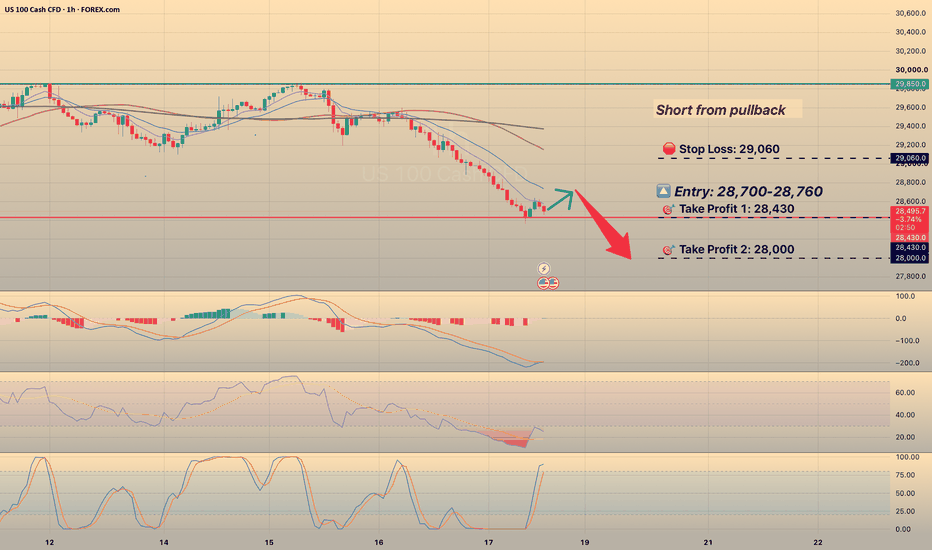Click the 29,600.0 price axis label
The height and width of the screenshot is (550, 932).
911,108
